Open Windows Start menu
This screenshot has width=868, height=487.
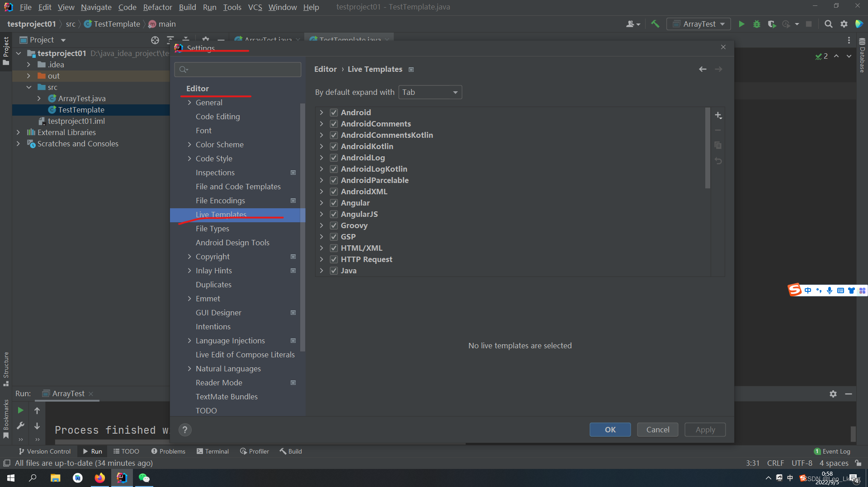click(11, 478)
